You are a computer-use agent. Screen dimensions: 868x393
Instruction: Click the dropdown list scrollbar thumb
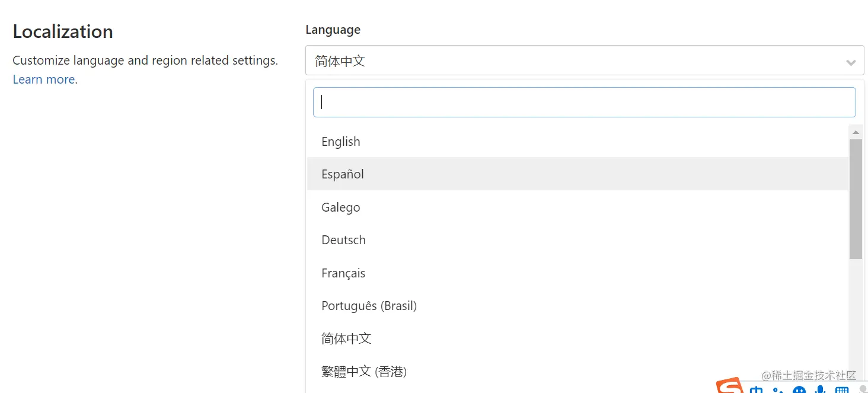(x=856, y=199)
